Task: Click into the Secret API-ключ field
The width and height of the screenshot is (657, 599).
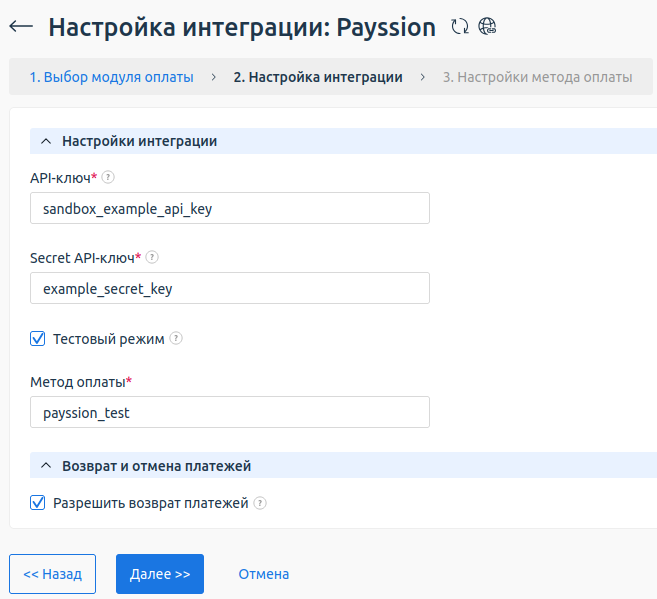Action: coord(230,288)
